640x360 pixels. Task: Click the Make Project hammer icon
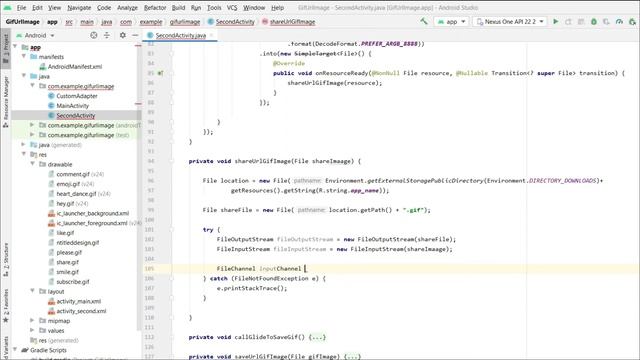point(424,21)
